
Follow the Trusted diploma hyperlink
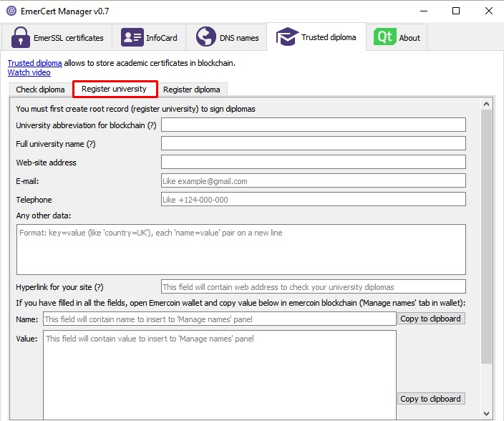[34, 63]
